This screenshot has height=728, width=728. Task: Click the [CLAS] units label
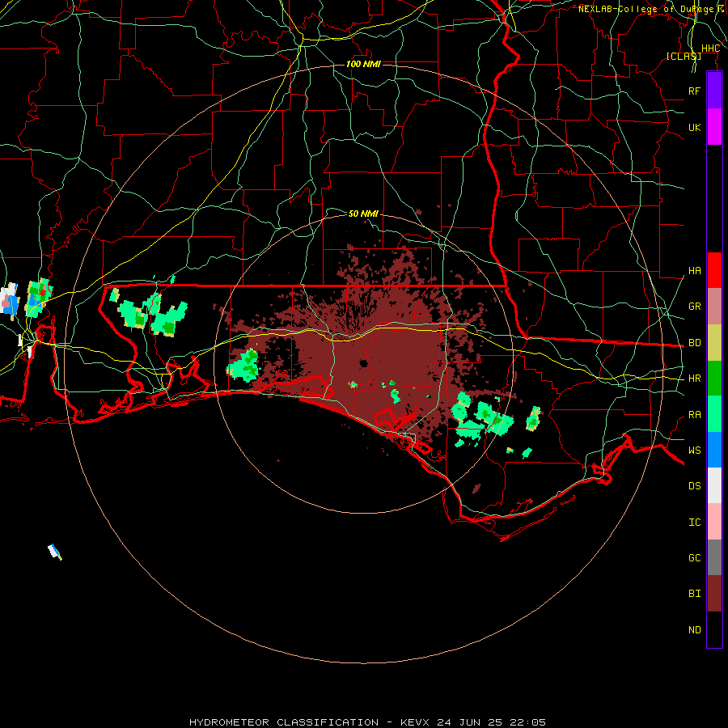(684, 56)
